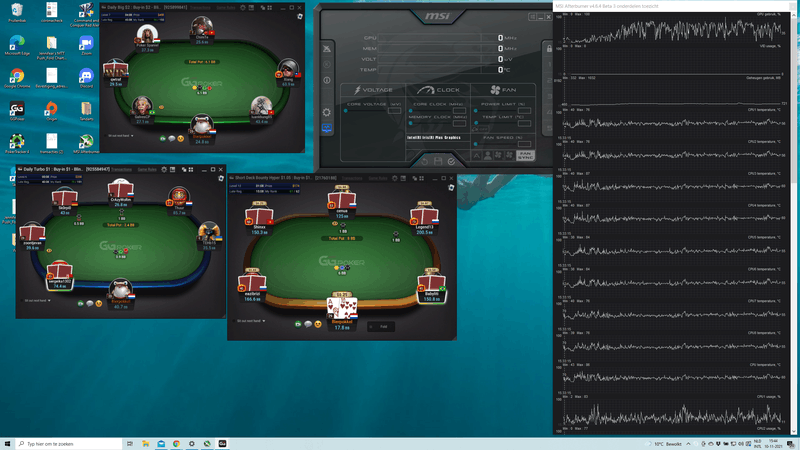The width and height of the screenshot is (800, 450).
Task: Select the CLOCK panel header
Action: point(438,90)
